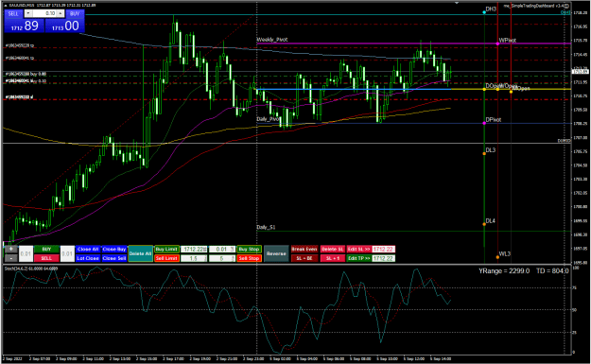This screenshot has width=591, height=364.
Task: Click the Sell Stop button
Action: click(x=249, y=258)
